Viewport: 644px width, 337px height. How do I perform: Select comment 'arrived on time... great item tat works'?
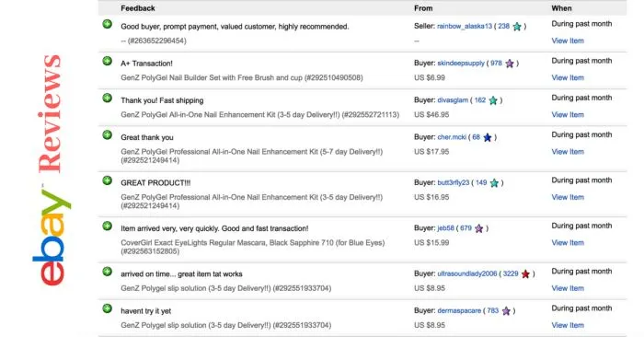181,274
